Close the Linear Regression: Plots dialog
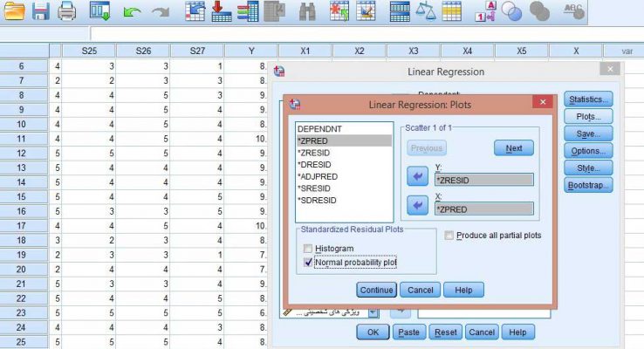This screenshot has height=349, width=644. pyautogui.click(x=543, y=102)
